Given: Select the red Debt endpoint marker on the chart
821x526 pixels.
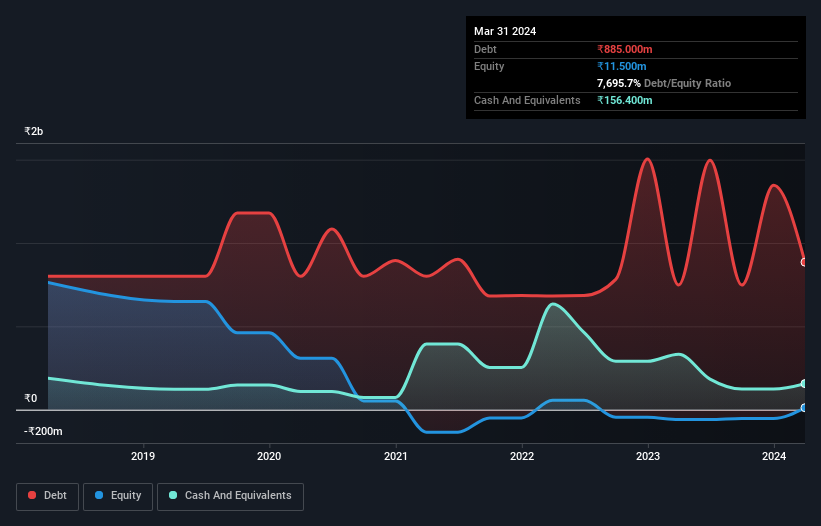Looking at the screenshot, I should click(x=804, y=262).
